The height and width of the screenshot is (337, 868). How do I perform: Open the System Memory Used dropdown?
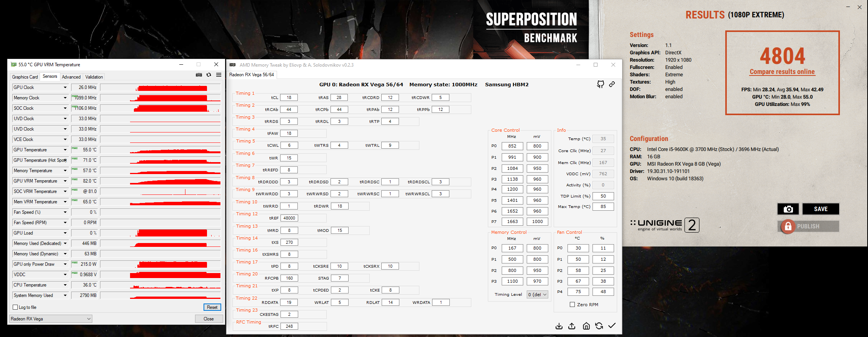tap(65, 295)
